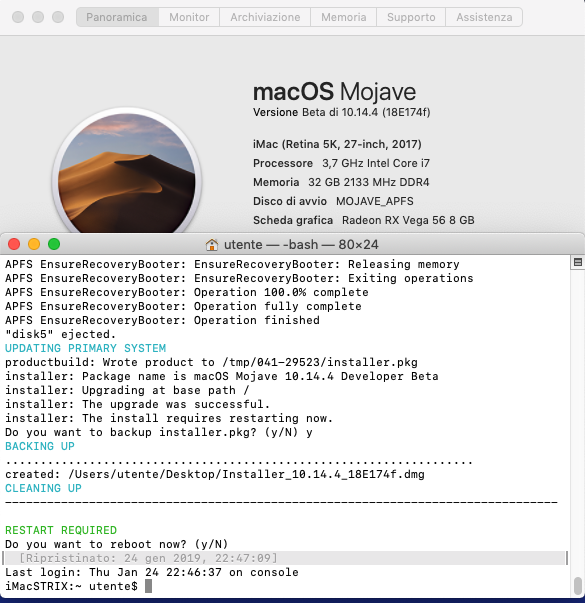Viewport: 585px width, 603px height.
Task: Click the 'Last login: Thu Jan 24' line
Action: point(152,572)
